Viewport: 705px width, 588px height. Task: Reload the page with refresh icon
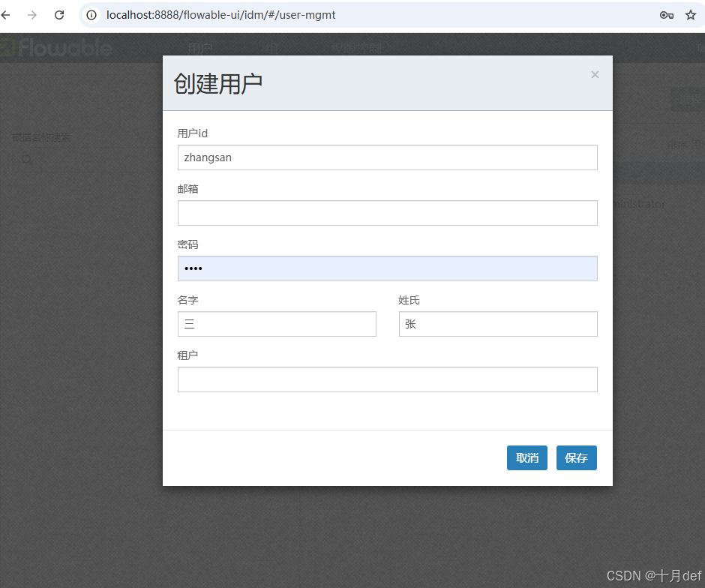click(x=59, y=15)
